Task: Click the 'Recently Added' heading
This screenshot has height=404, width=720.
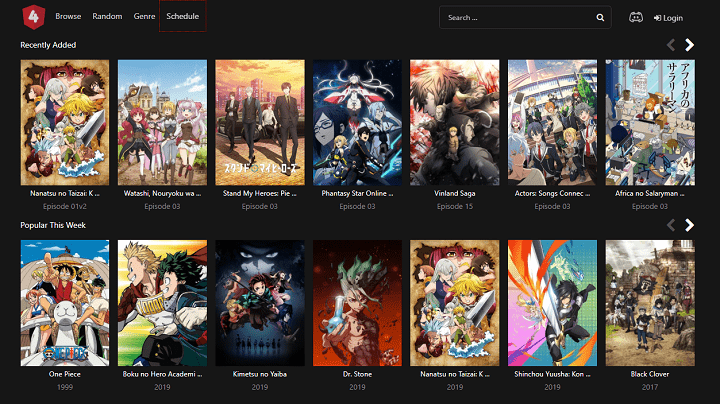Action: [x=48, y=45]
